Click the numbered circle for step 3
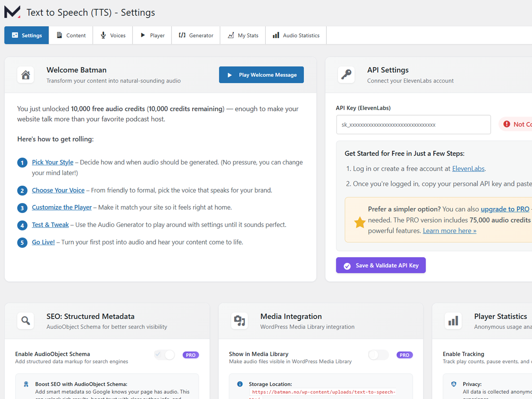 coord(22,207)
